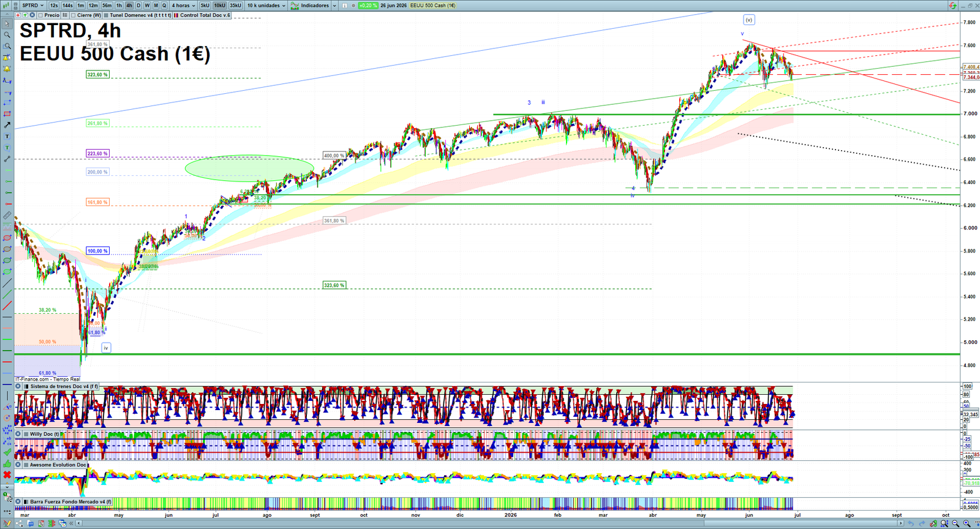Select the red diagonal line tool
The width and height of the screenshot is (980, 529).
(7, 305)
